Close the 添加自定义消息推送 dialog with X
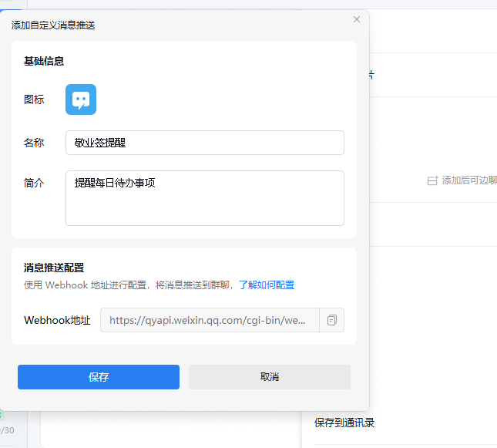Image resolution: width=497 pixels, height=448 pixels. 356,19
